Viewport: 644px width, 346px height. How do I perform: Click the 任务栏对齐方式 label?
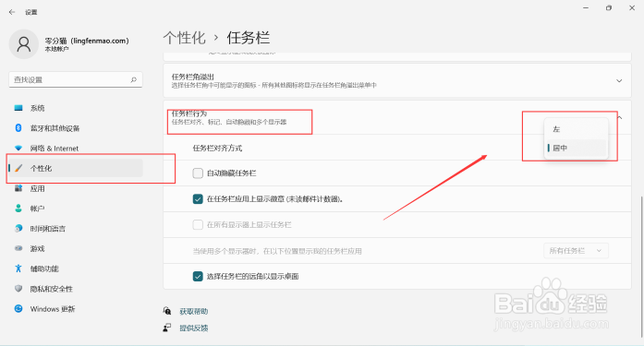[217, 148]
